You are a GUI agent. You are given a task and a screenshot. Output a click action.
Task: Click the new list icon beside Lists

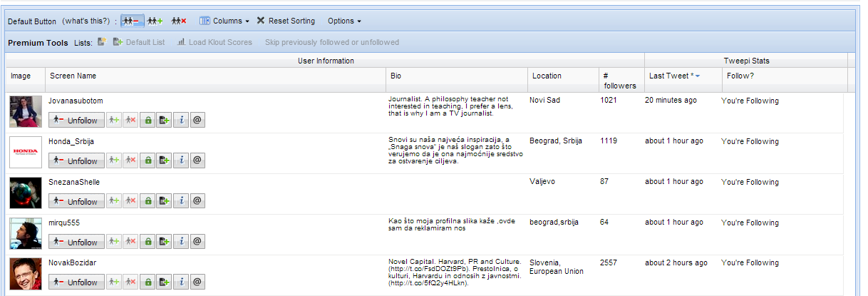click(102, 42)
